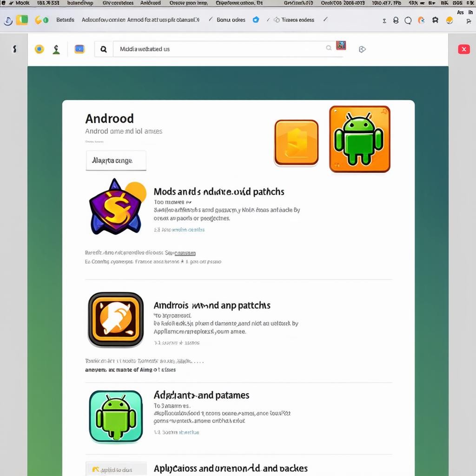Viewport: 476px width, 476px height.
Task: Open the teal Android robot app icon
Action: point(116,416)
